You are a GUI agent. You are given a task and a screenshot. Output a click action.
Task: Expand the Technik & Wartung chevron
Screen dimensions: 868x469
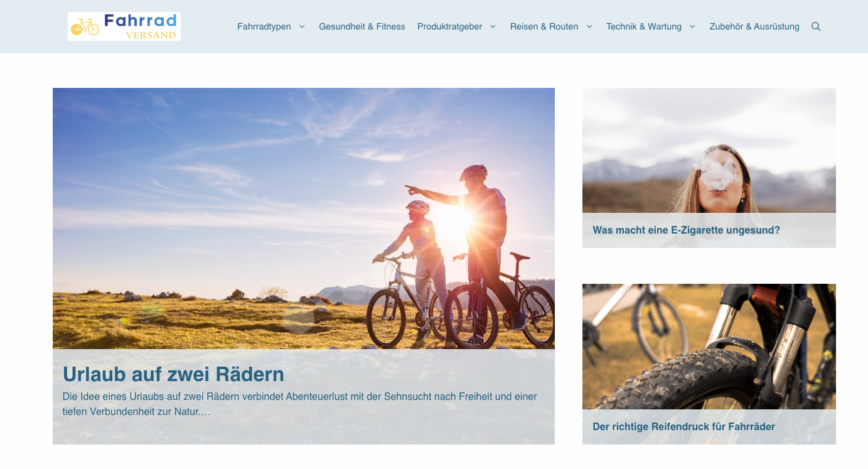(692, 26)
